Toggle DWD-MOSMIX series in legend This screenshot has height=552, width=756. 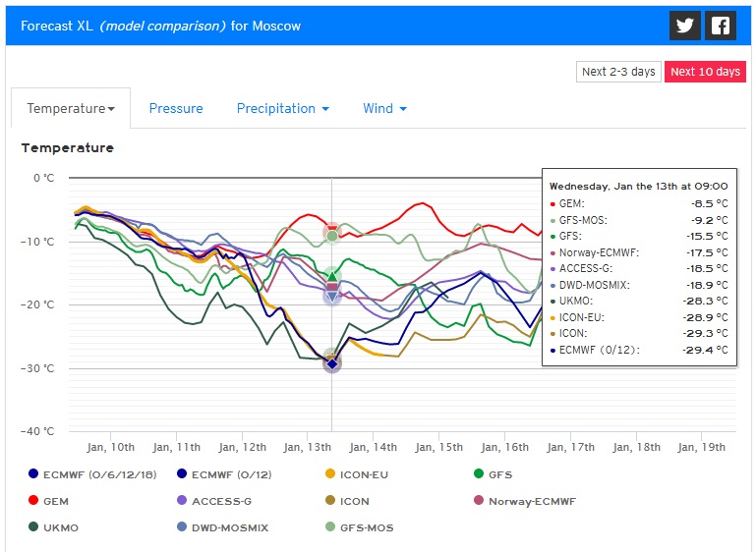[x=222, y=527]
